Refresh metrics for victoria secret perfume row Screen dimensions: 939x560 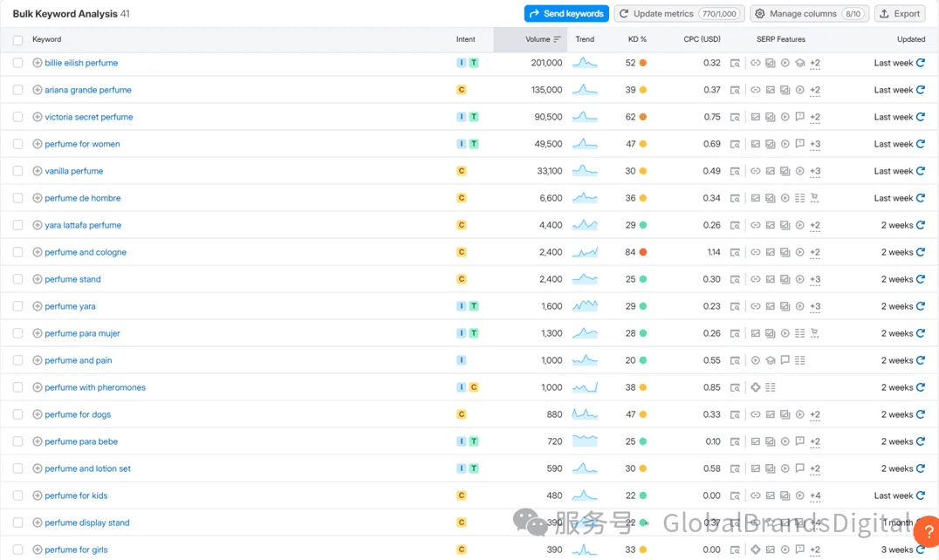pos(921,117)
